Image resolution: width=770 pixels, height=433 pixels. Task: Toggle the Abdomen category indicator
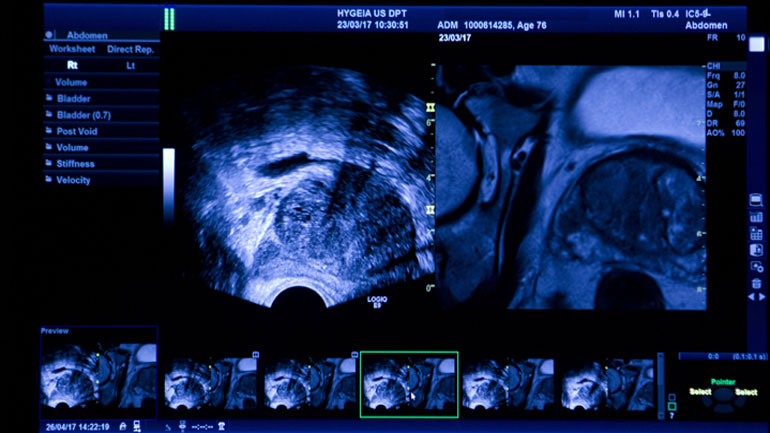pyautogui.click(x=49, y=33)
